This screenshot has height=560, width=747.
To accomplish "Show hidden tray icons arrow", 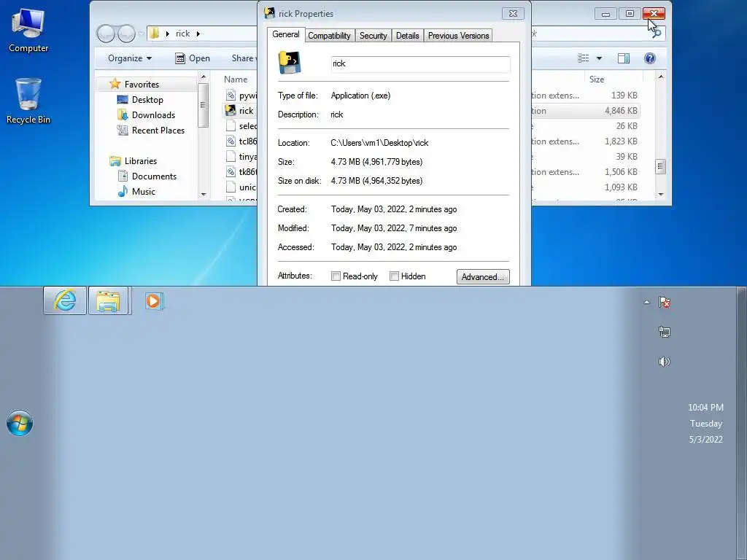I will [x=646, y=302].
